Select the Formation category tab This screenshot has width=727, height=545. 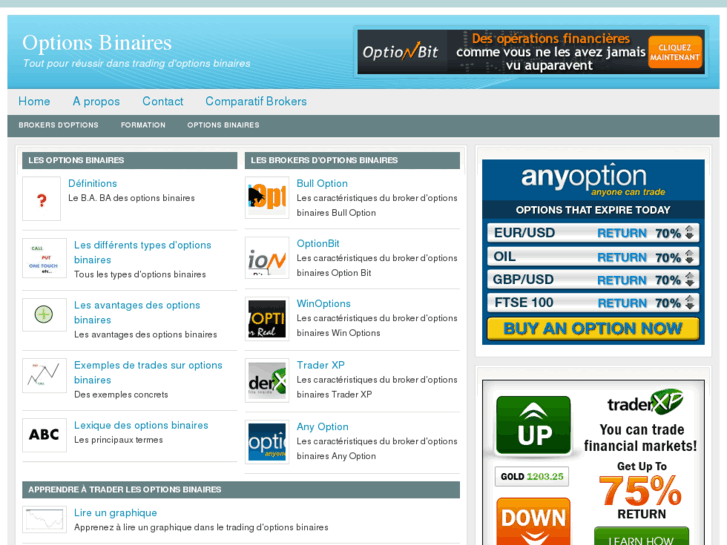143,125
